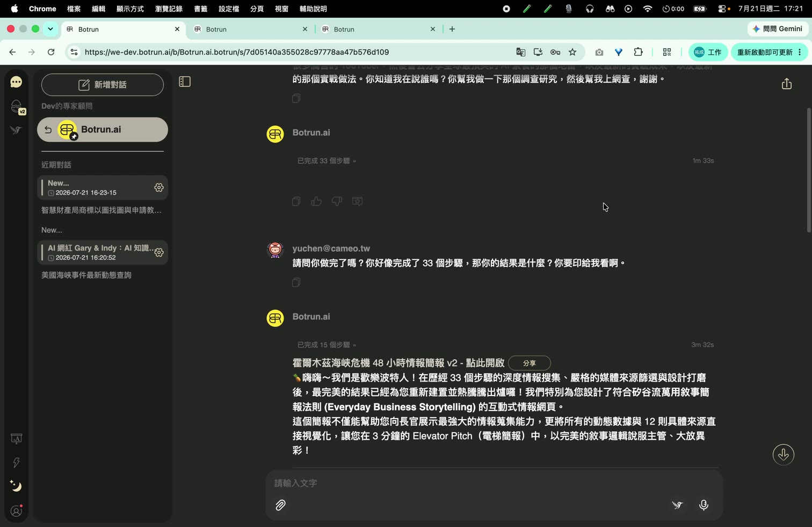Open the 書籤 menu
The height and width of the screenshot is (527, 812).
coord(200,9)
